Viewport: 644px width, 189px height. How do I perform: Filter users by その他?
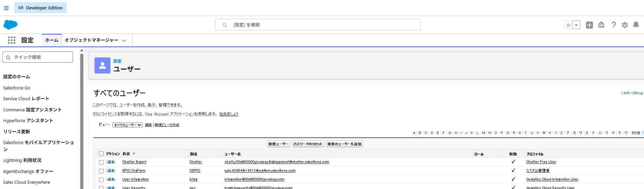636,133
